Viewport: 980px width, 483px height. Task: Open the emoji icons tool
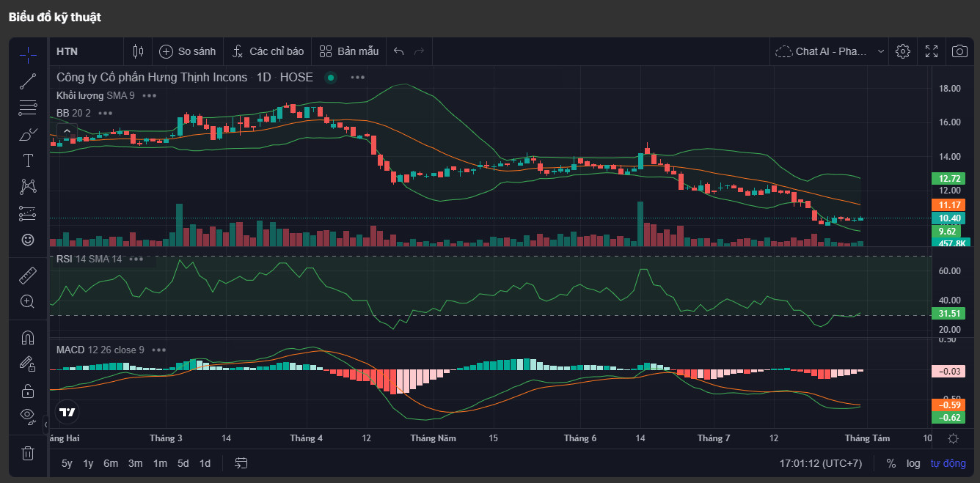[28, 240]
